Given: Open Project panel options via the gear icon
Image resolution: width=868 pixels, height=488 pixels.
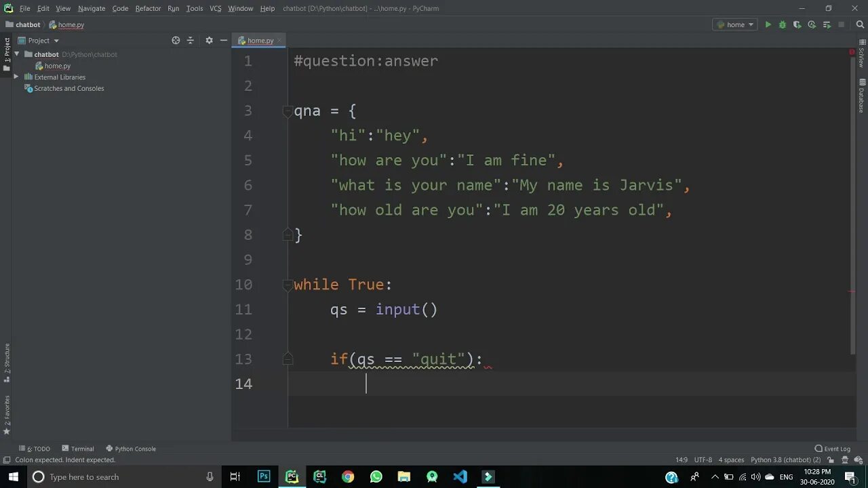Looking at the screenshot, I should 209,40.
